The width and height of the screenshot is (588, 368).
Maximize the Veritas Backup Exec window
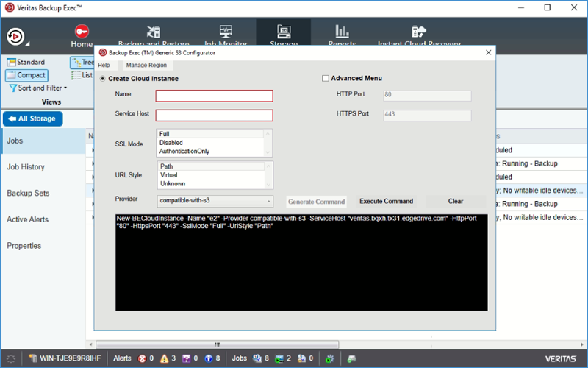point(547,7)
